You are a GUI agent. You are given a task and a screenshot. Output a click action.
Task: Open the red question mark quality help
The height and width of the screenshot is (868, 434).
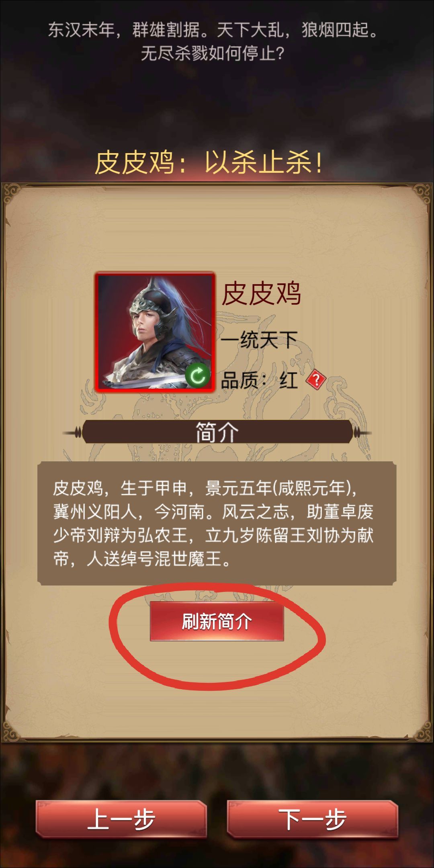[316, 380]
